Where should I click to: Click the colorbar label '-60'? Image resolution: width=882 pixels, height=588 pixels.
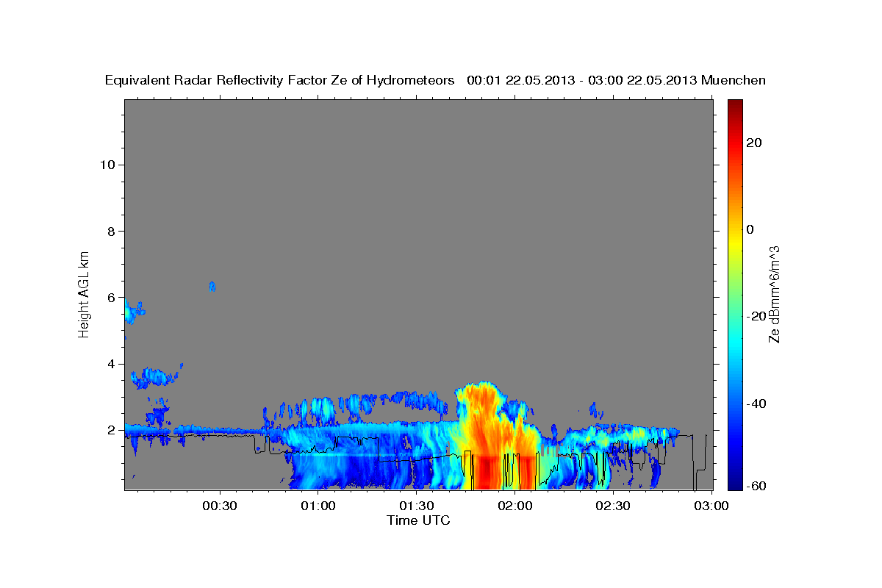point(756,485)
